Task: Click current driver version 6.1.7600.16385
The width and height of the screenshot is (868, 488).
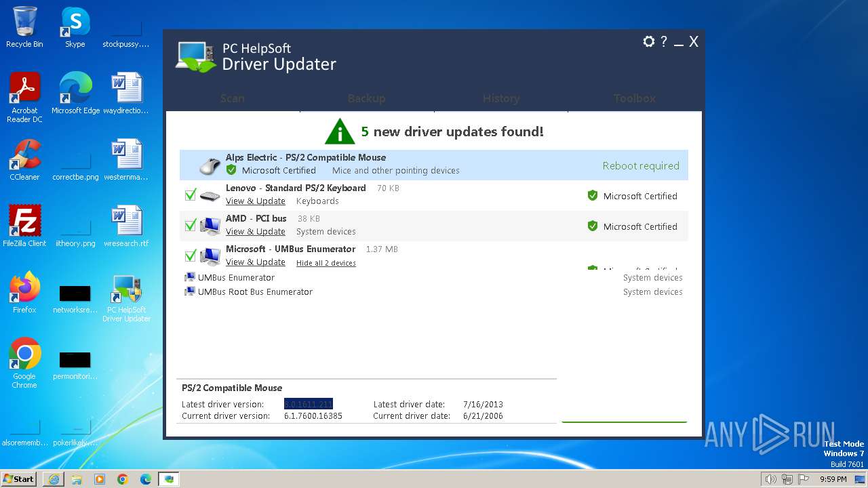Action: [x=313, y=415]
